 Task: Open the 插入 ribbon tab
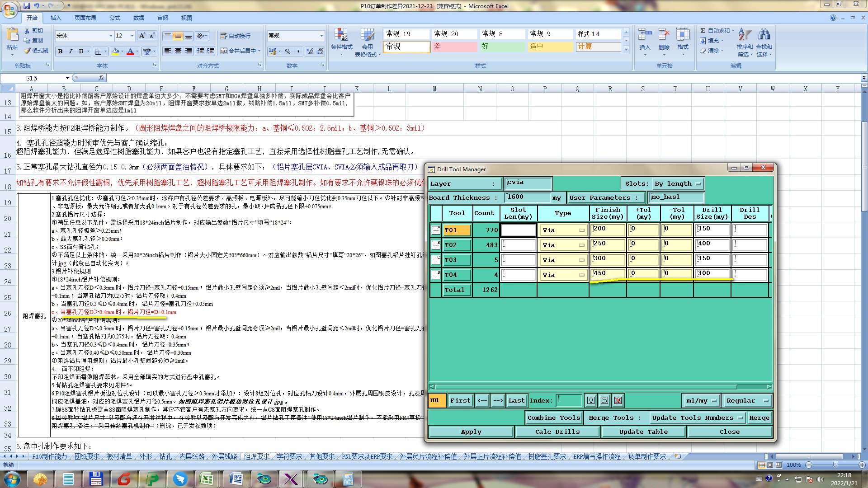click(56, 18)
